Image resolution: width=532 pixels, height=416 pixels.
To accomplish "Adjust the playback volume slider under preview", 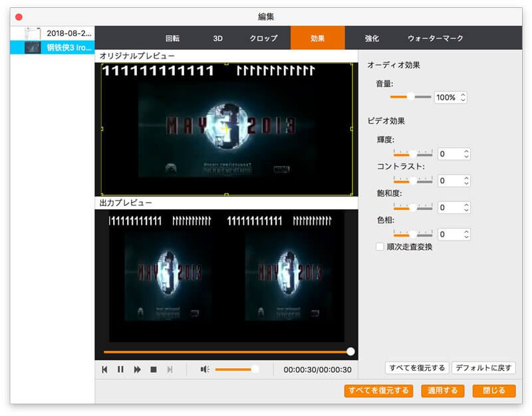I will tap(237, 369).
